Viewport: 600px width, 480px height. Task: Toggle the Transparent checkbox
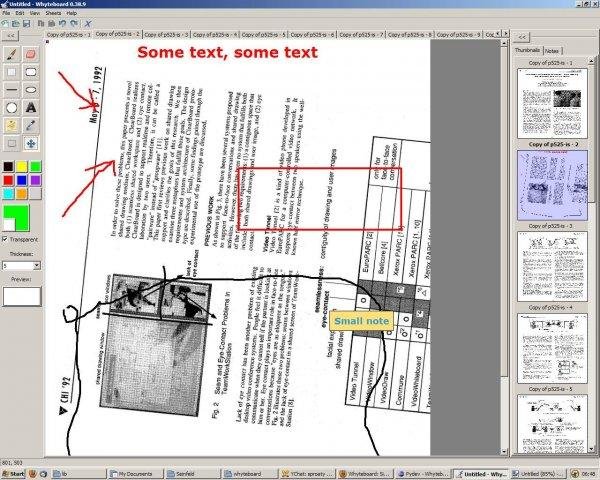5,239
